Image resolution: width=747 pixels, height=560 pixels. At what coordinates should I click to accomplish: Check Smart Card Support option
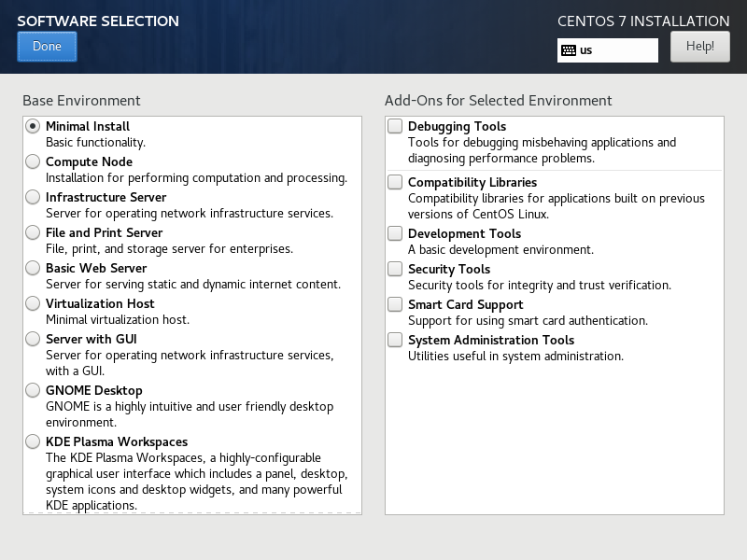pyautogui.click(x=396, y=304)
